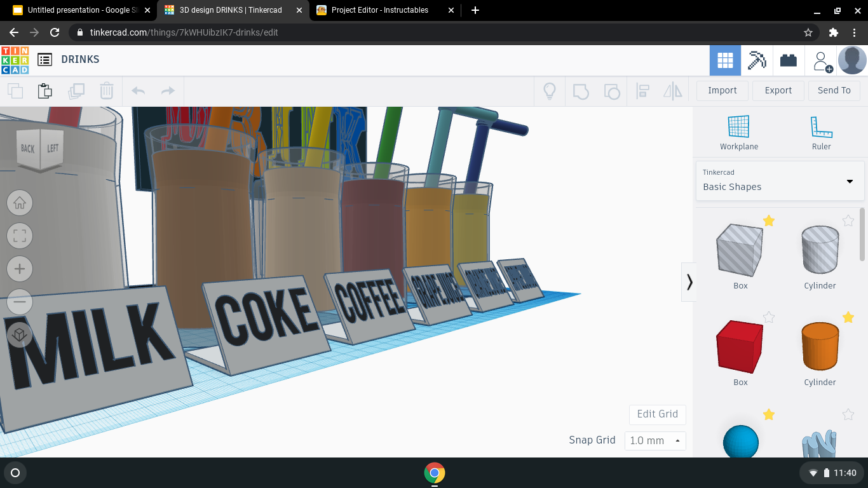Collapse the shapes panel with the chevron

pyautogui.click(x=689, y=281)
